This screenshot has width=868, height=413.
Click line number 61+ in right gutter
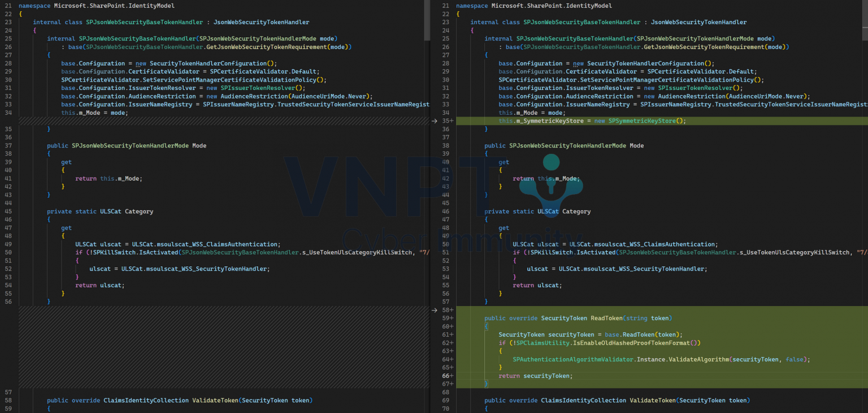(447, 334)
